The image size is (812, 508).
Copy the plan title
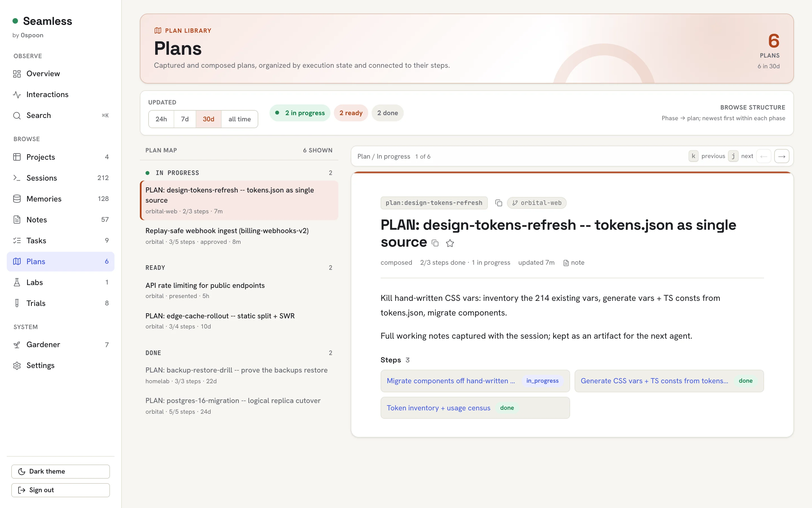(435, 243)
